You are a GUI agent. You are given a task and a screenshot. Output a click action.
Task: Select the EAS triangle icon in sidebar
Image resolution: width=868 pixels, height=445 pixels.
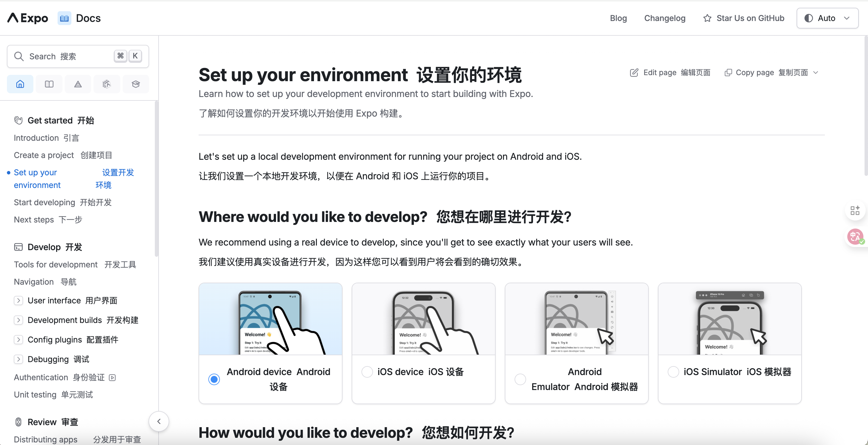78,83
